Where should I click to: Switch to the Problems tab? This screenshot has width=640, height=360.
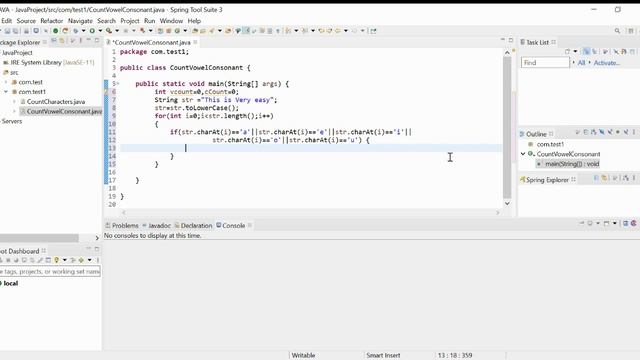122,225
